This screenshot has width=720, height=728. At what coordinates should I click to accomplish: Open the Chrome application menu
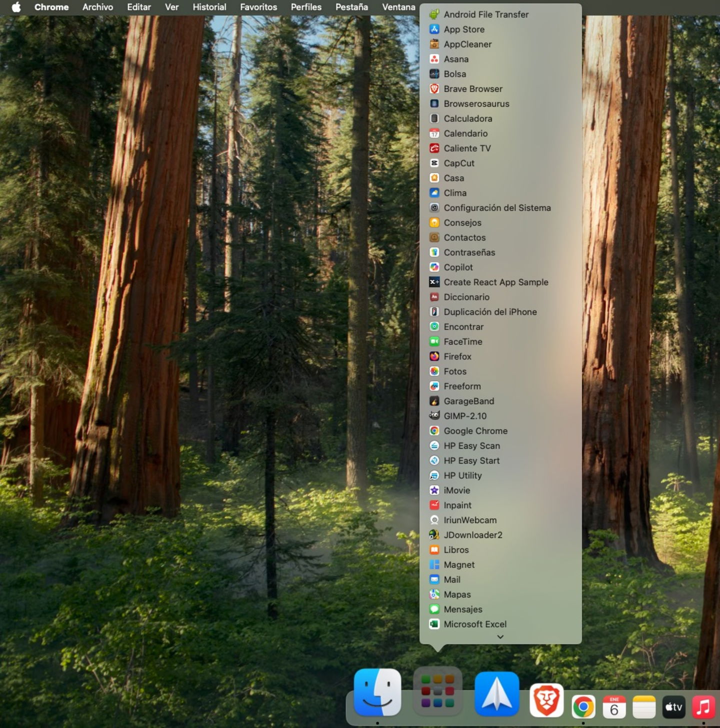51,7
